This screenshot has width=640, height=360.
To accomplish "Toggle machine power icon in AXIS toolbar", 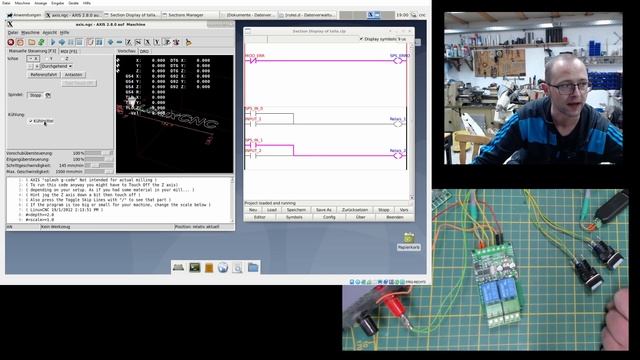I will tap(20, 42).
